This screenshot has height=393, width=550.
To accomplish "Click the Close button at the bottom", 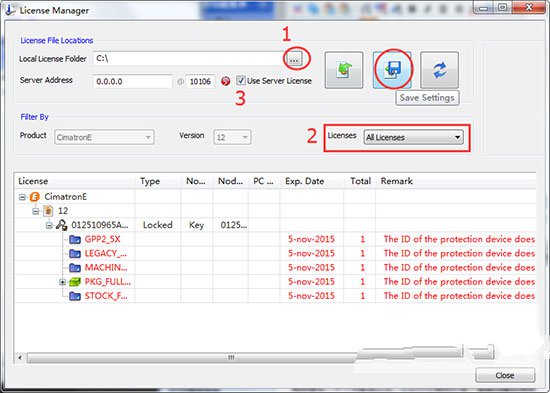I will (505, 375).
